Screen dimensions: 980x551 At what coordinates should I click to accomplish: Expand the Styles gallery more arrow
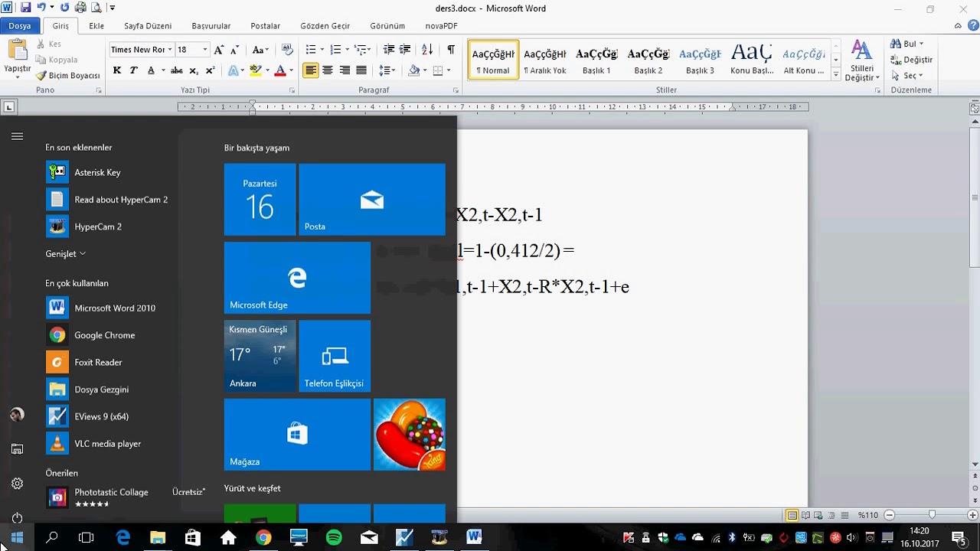(x=836, y=75)
